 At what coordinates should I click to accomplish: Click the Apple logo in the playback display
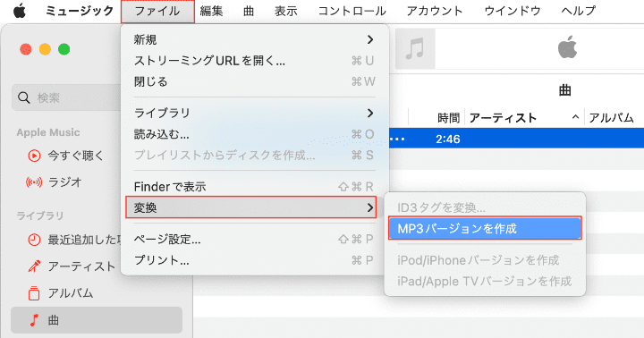click(x=567, y=46)
